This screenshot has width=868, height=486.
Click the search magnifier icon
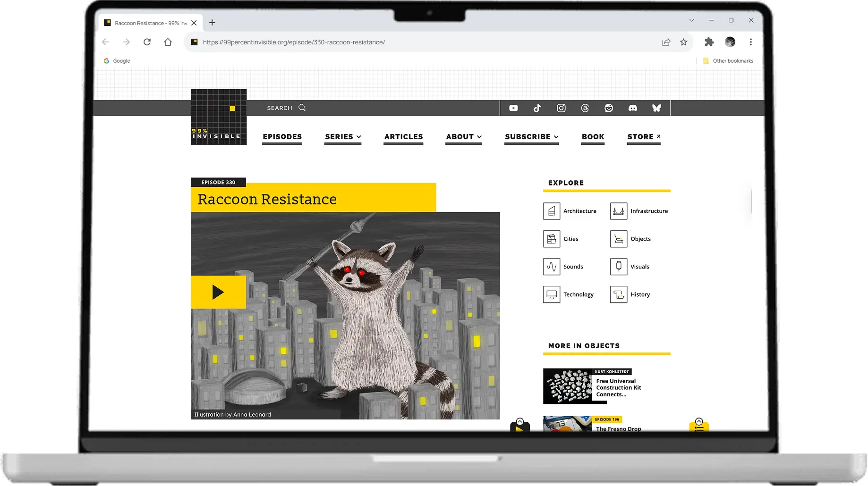[x=302, y=108]
